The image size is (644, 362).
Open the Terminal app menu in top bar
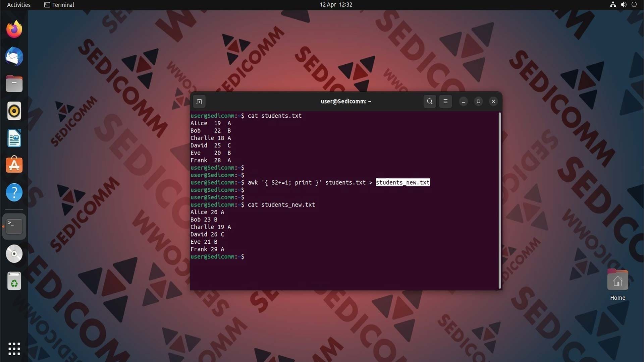tap(59, 5)
